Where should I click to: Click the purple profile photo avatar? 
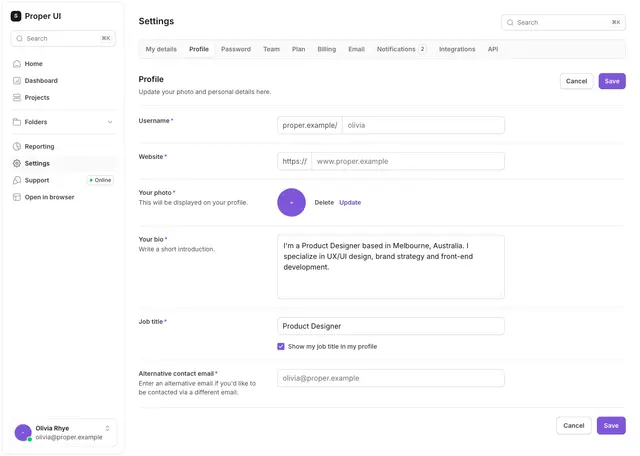tap(291, 202)
